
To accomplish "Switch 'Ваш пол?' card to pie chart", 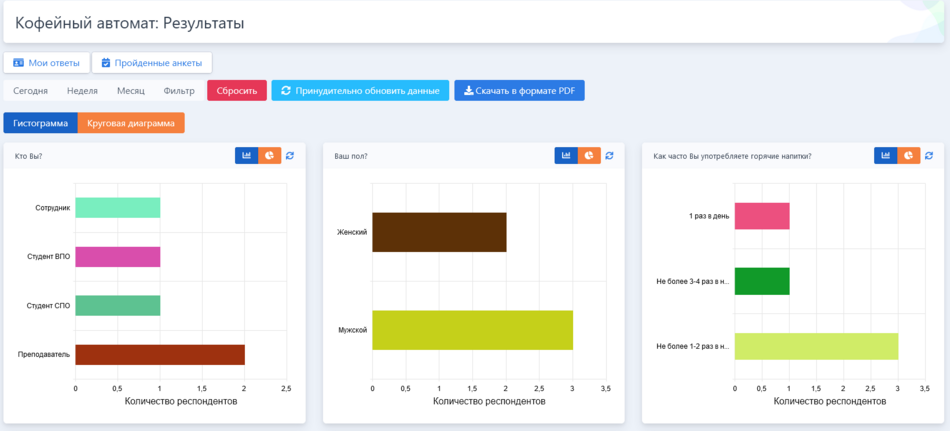I will click(590, 156).
